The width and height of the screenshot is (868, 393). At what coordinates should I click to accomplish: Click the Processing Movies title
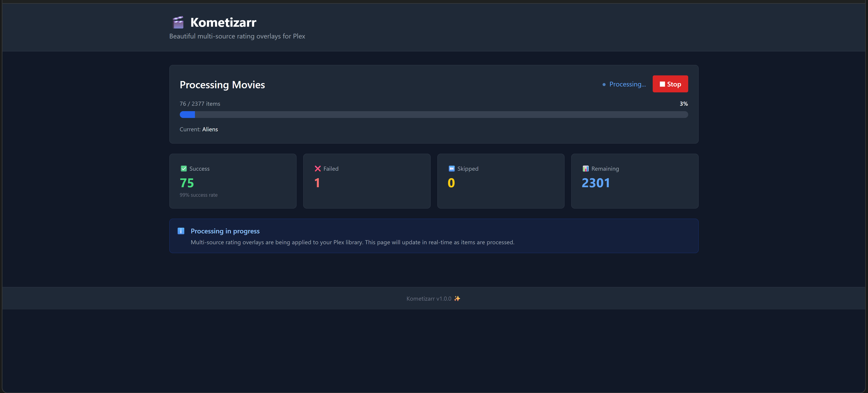pos(222,85)
